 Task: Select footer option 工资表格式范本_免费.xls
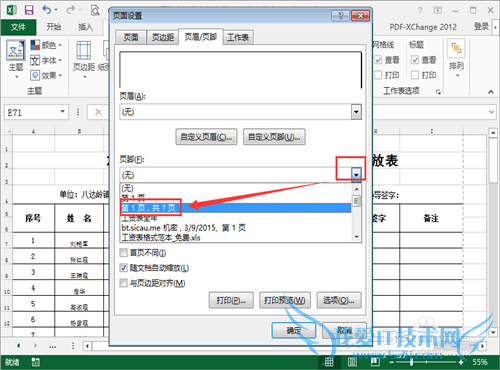point(235,237)
